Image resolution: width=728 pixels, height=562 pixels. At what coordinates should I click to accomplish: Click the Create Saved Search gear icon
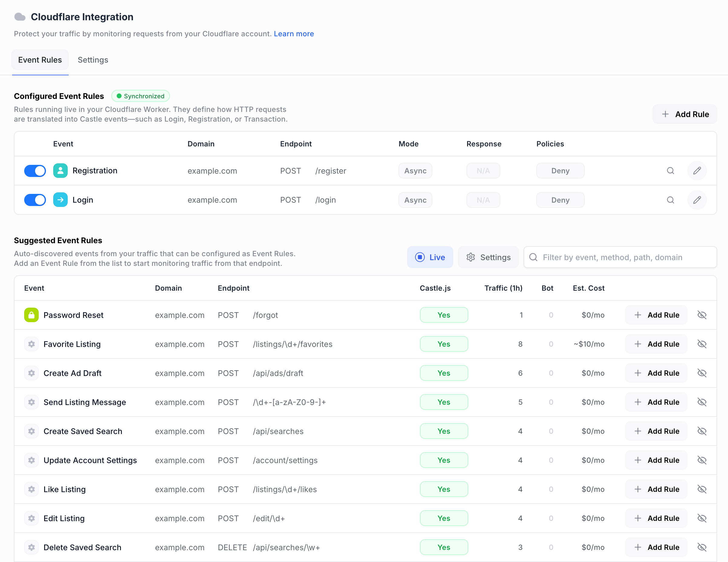point(31,431)
